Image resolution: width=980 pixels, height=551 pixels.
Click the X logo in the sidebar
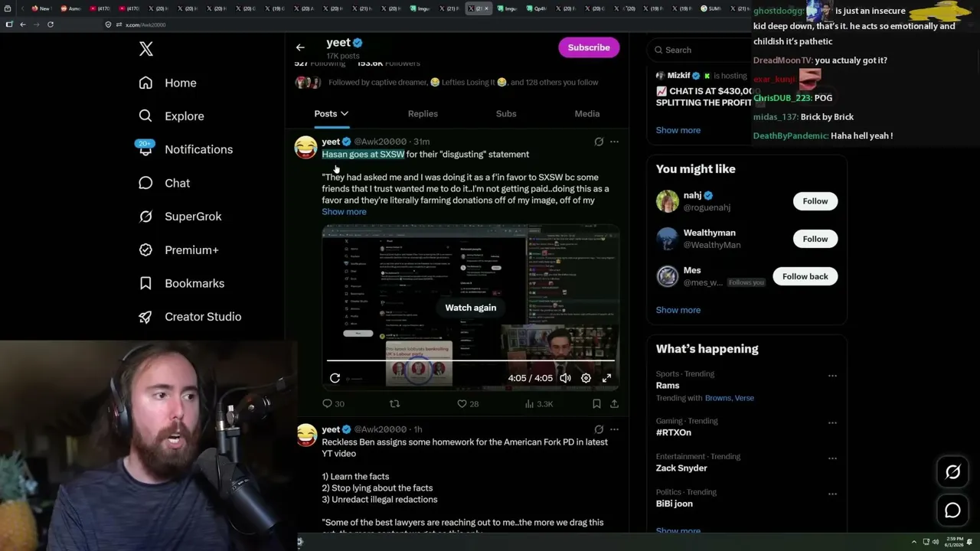coord(146,49)
